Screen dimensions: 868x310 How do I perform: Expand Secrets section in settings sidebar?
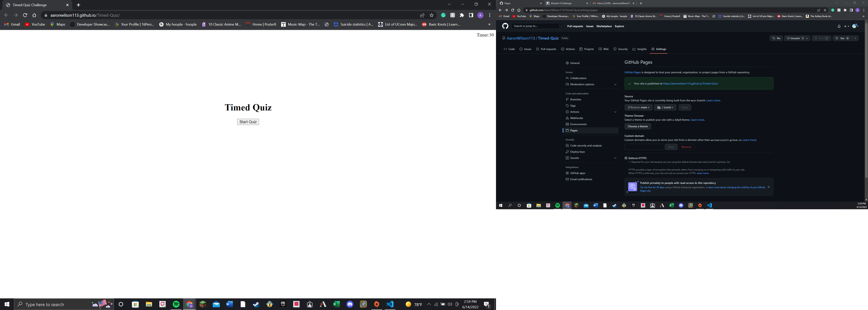click(x=615, y=158)
